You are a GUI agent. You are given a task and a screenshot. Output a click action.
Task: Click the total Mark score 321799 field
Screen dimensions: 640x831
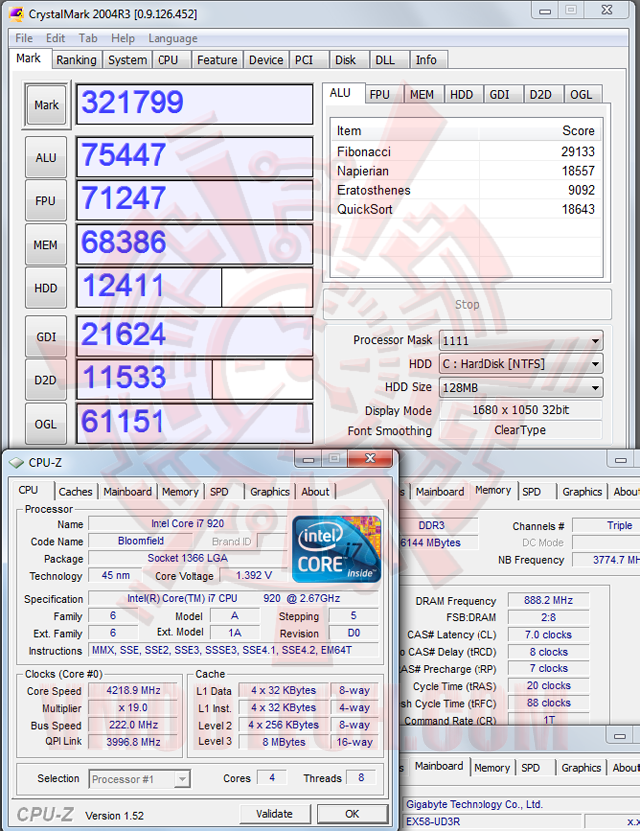194,104
